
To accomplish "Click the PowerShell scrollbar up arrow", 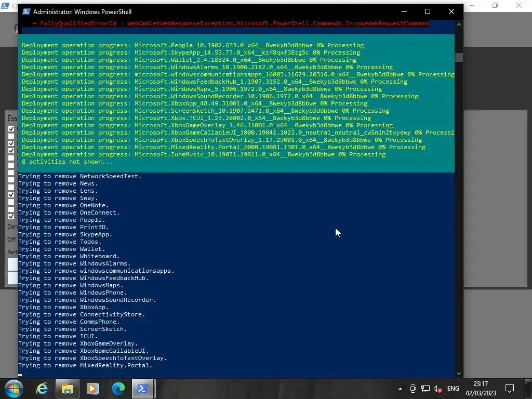I will click(459, 24).
